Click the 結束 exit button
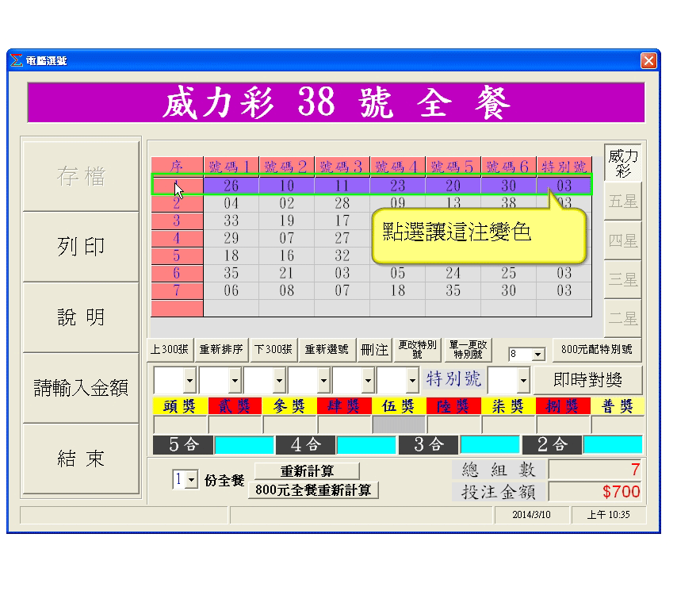The width and height of the screenshot is (700, 595). pos(81,459)
